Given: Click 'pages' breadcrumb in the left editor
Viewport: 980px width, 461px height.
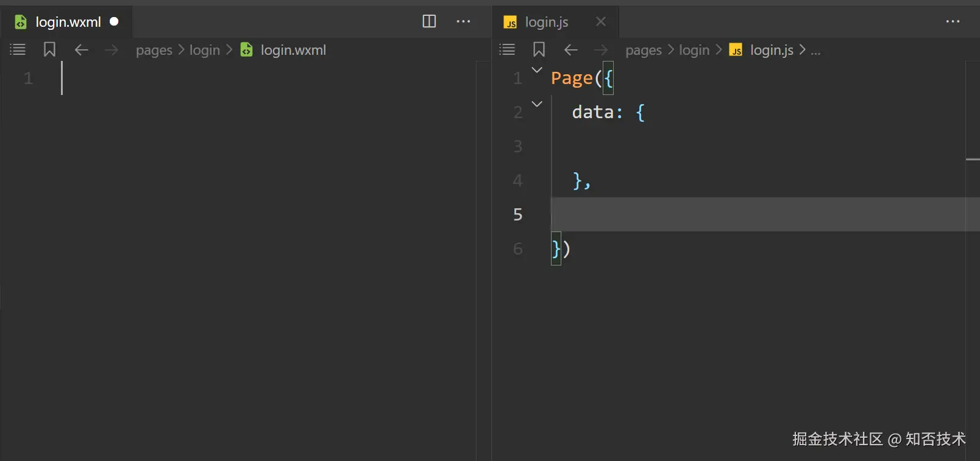Looking at the screenshot, I should (x=154, y=51).
